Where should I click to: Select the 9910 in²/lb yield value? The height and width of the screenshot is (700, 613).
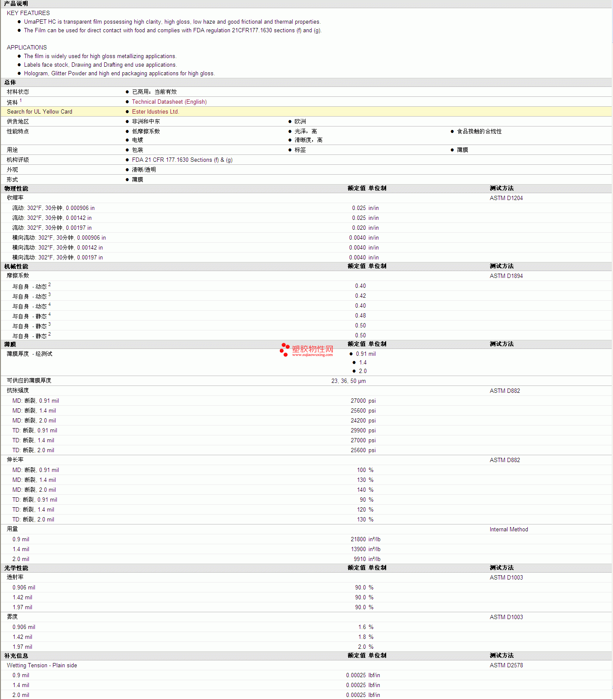click(x=367, y=559)
